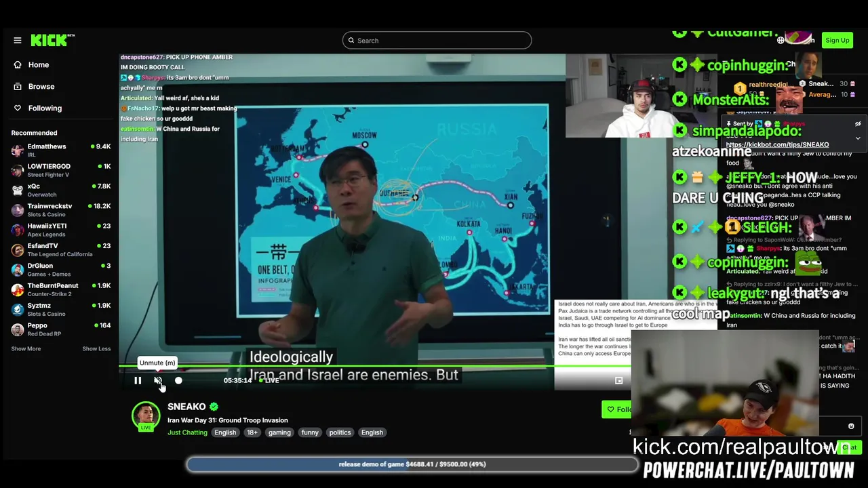Click the Follow button

pyautogui.click(x=617, y=409)
